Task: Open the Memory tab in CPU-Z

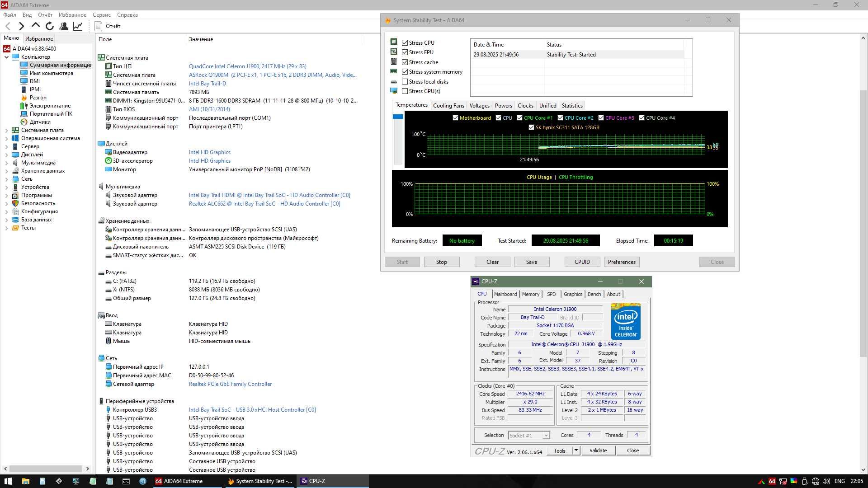Action: (531, 294)
